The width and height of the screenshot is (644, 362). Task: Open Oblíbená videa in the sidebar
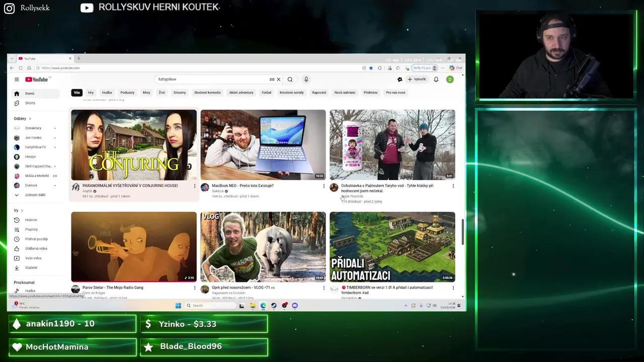pos(35,248)
